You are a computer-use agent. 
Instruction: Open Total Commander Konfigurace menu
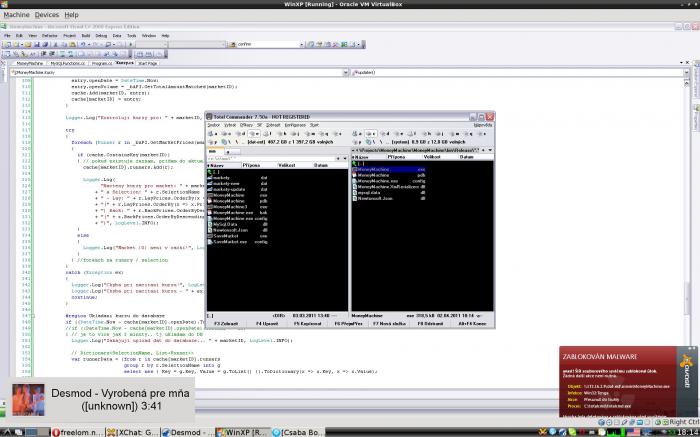[295, 125]
